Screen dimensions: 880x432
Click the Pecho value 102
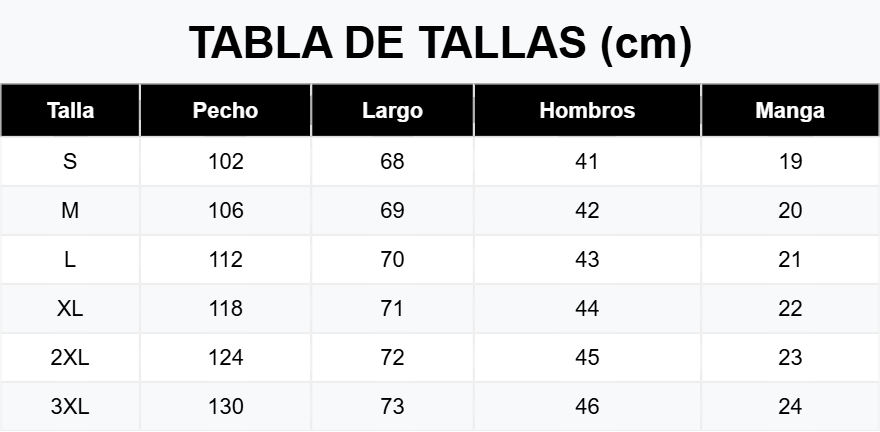pos(226,162)
